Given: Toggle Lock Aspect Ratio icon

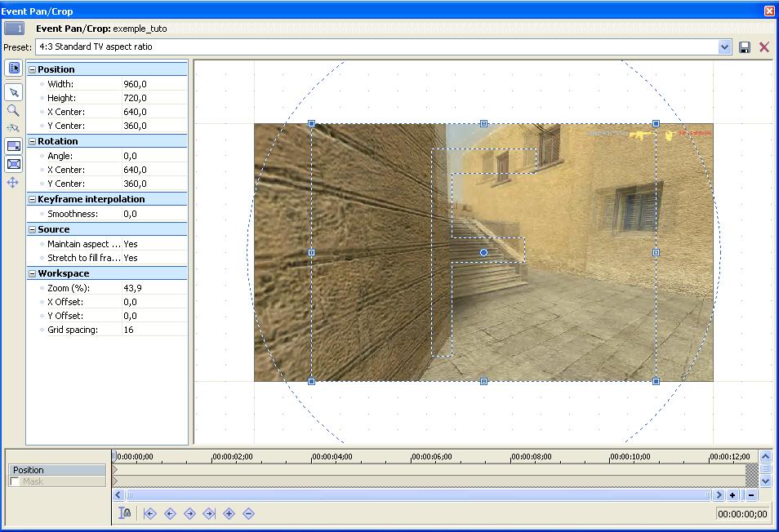Looking at the screenshot, I should [13, 146].
